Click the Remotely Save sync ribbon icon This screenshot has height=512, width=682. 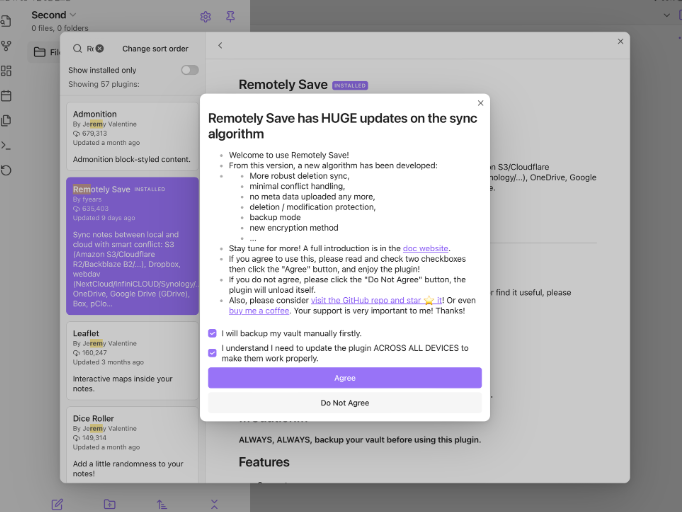6,170
